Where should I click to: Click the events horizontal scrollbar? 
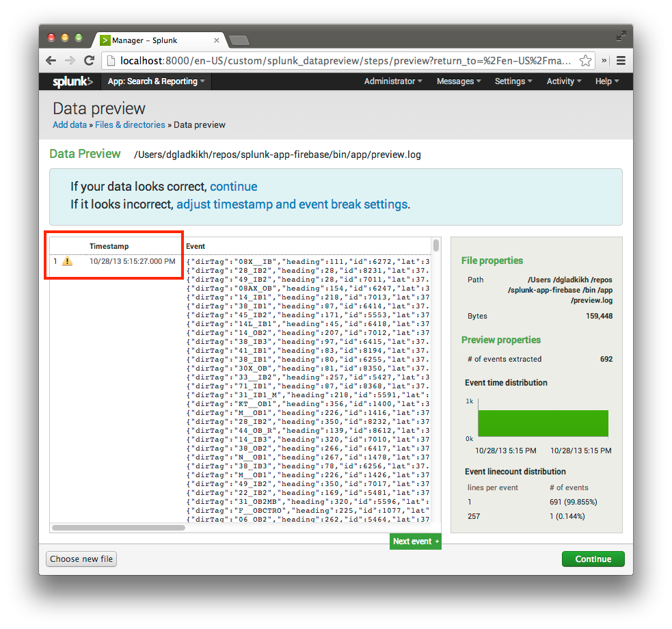[x=118, y=527]
